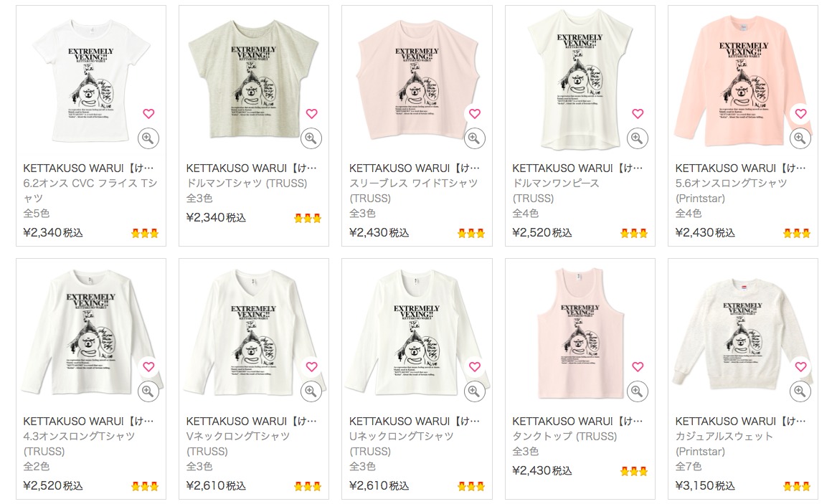Zoom the ドルマンTシャツ product image
The image size is (837, 504).
coord(311,138)
